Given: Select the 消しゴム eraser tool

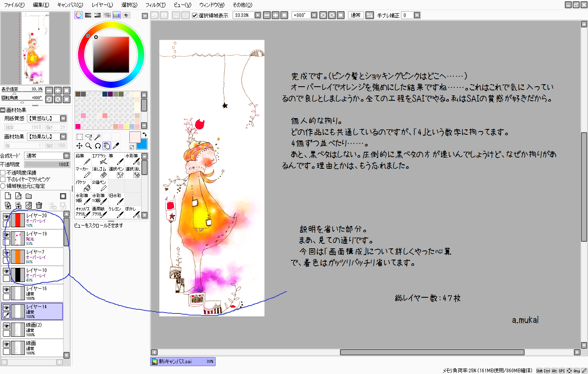Looking at the screenshot, I should coord(100,172).
